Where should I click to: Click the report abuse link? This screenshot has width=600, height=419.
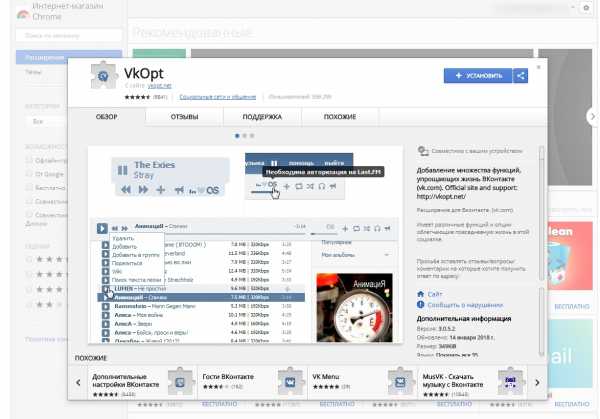[x=465, y=305]
